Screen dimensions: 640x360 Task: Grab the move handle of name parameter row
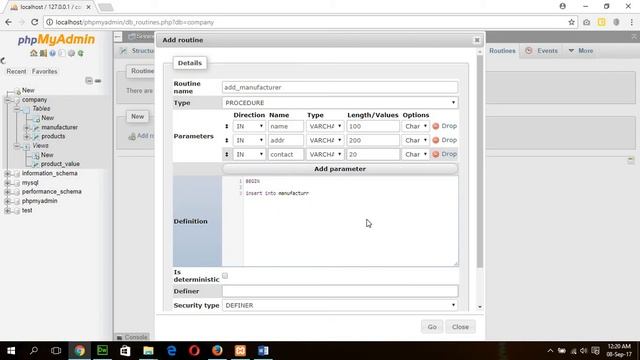[227, 127]
